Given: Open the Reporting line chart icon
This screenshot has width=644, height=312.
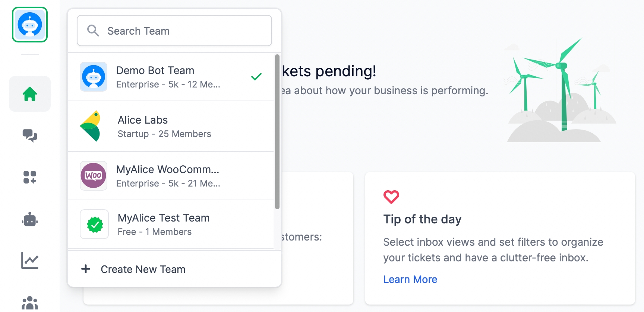Looking at the screenshot, I should tap(30, 261).
